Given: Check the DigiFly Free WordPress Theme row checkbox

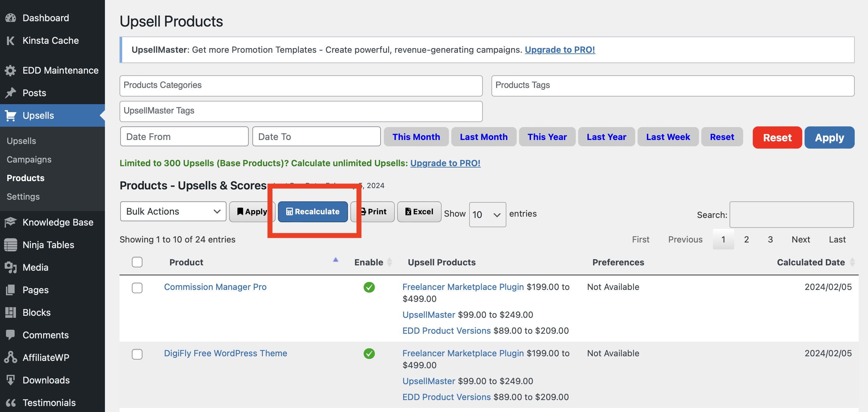Looking at the screenshot, I should (x=137, y=354).
